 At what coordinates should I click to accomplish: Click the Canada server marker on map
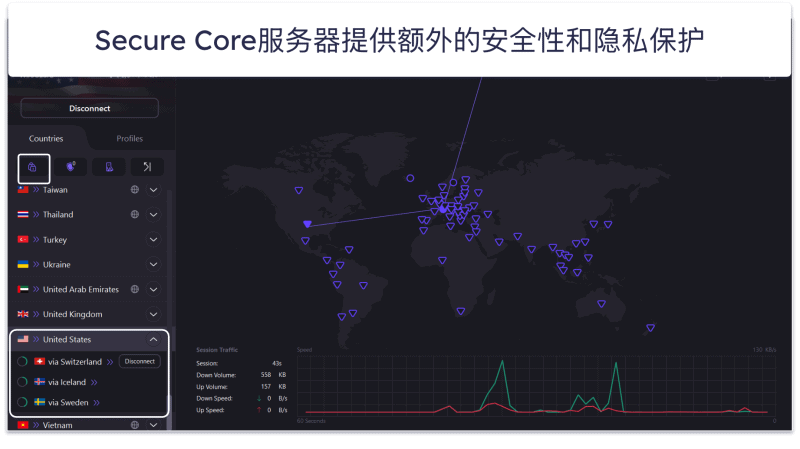click(x=299, y=190)
